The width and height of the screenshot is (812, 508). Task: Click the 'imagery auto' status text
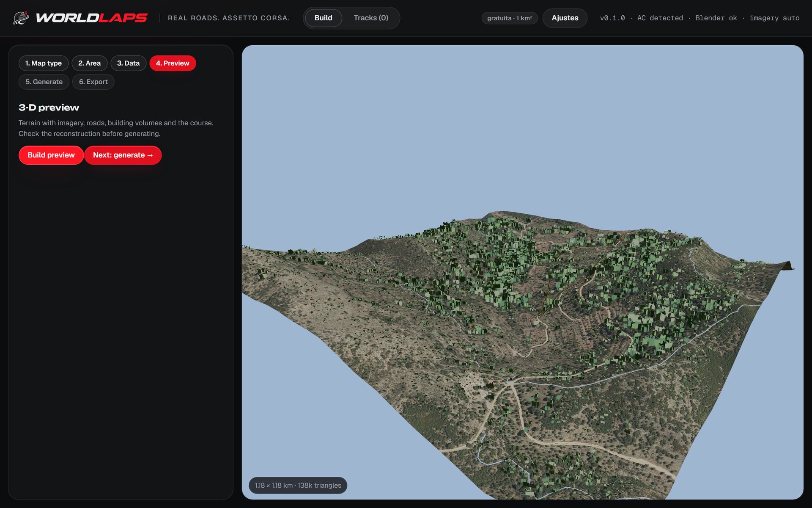(774, 18)
